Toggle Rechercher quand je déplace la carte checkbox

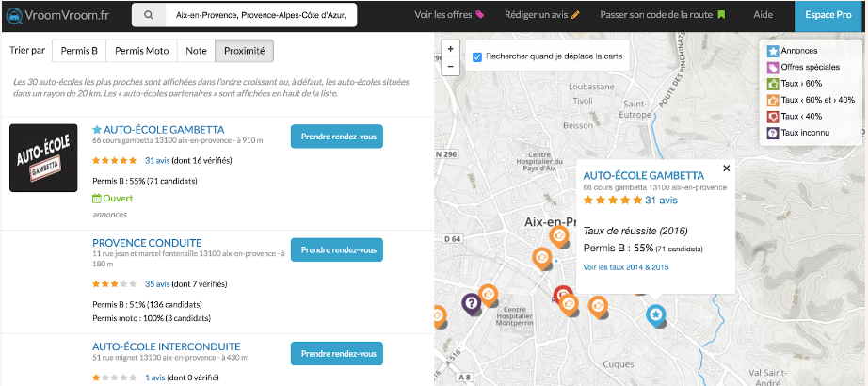(476, 56)
